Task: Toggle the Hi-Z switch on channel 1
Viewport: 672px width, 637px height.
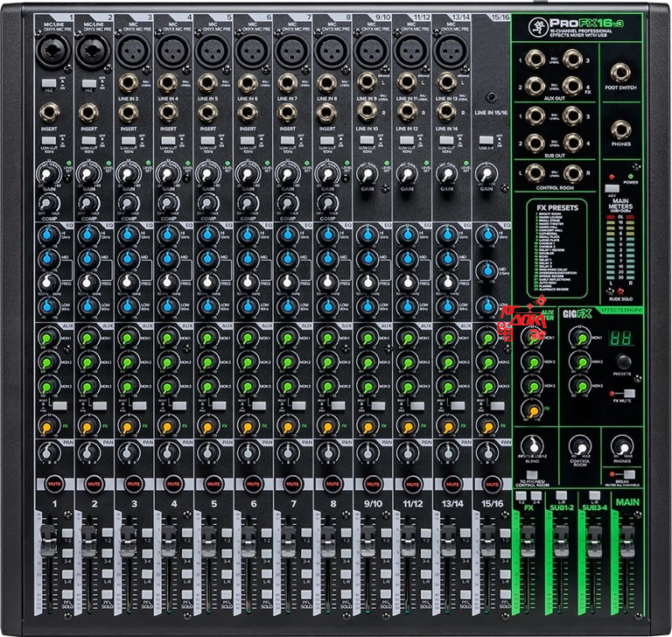Action: click(x=48, y=83)
